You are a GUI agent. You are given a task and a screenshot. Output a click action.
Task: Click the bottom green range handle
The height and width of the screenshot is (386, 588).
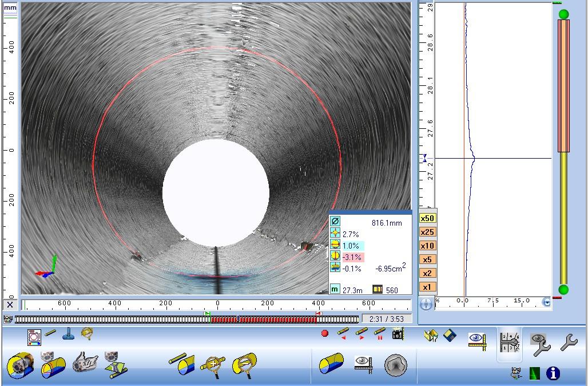click(x=563, y=290)
